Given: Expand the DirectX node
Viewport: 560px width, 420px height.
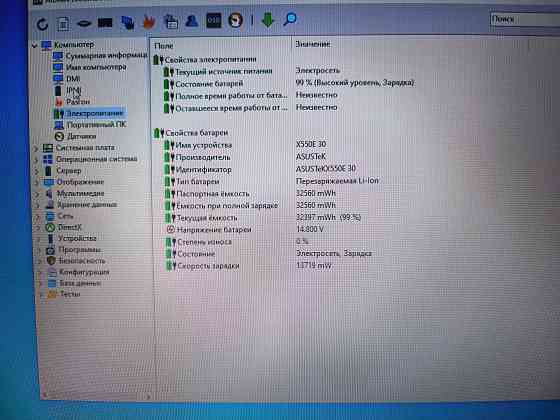Looking at the screenshot, I should [38, 228].
